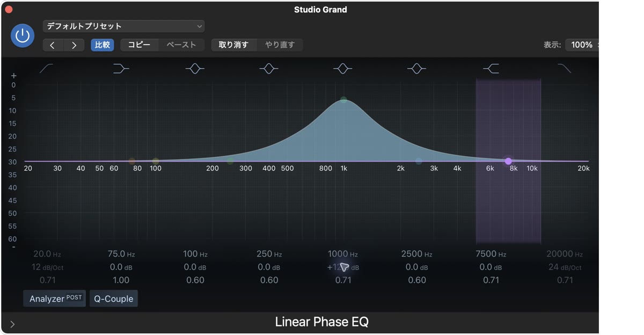Click the 2500 Hz frequency field

click(417, 254)
